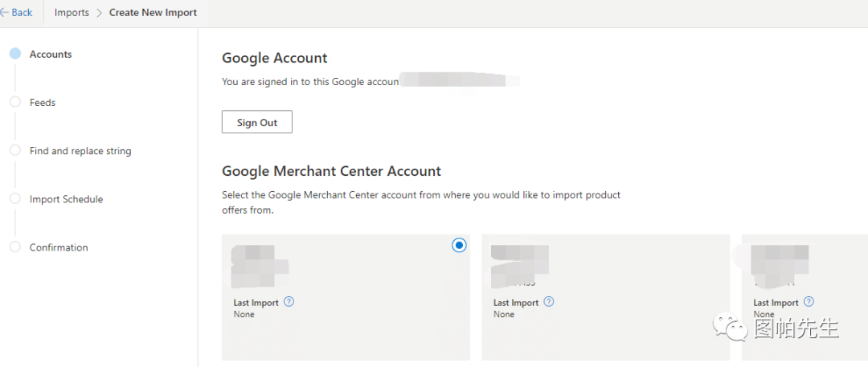The width and height of the screenshot is (868, 367).
Task: Choose the middle Merchant Center account card
Action: coord(605,329)
